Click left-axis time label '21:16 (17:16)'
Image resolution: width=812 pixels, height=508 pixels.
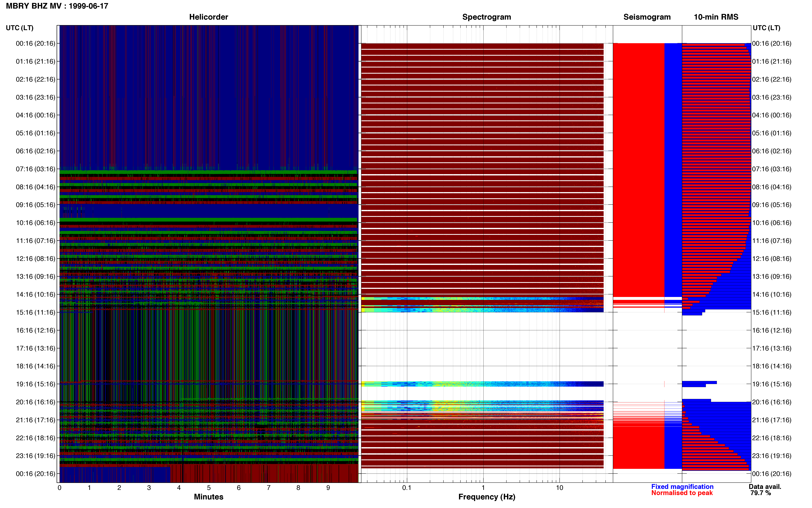36,420
